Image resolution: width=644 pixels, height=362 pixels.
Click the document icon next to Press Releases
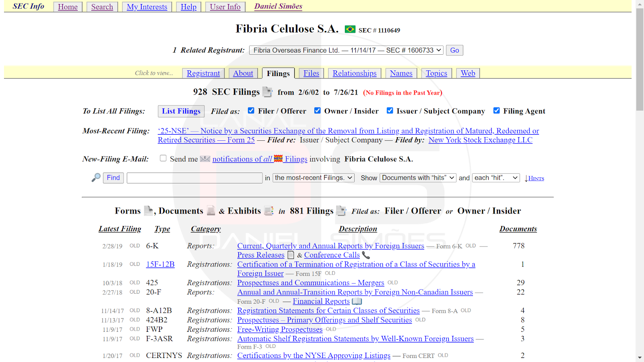click(x=291, y=255)
